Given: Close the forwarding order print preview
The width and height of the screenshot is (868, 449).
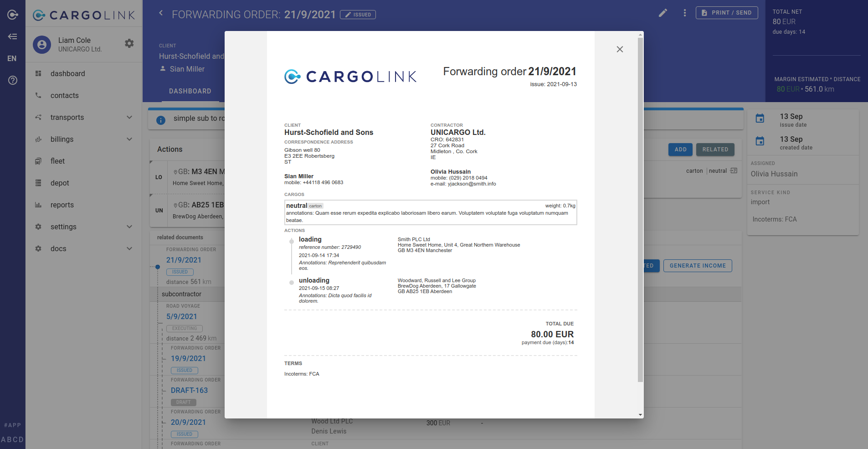Looking at the screenshot, I should (x=620, y=49).
